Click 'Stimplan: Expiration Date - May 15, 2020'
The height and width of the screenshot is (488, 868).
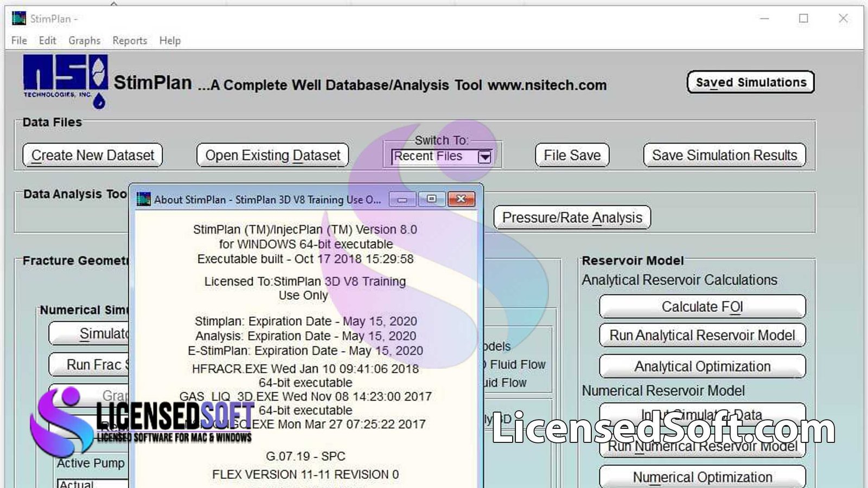tap(305, 322)
